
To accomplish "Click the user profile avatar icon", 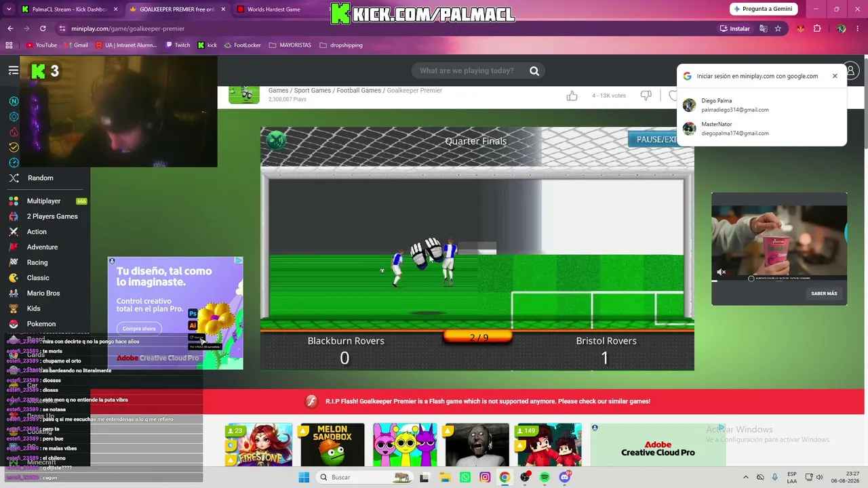I will coord(851,70).
